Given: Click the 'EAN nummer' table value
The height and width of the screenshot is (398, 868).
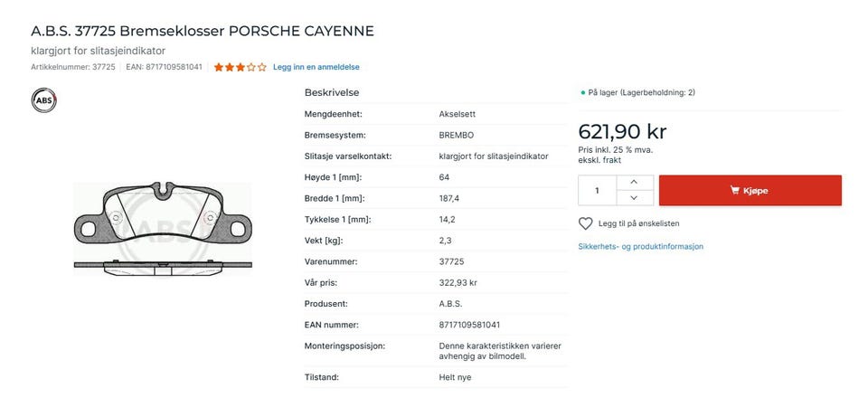Looking at the screenshot, I should [469, 325].
